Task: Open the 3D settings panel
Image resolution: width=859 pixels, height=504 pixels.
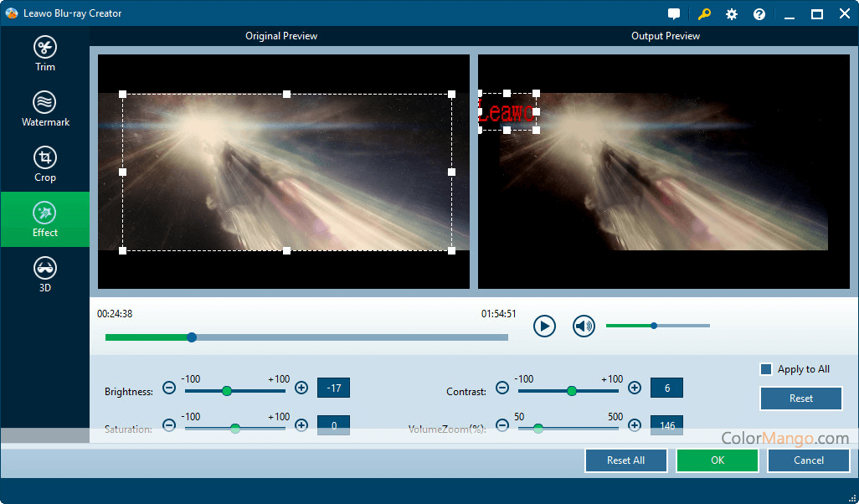Action: tap(45, 275)
